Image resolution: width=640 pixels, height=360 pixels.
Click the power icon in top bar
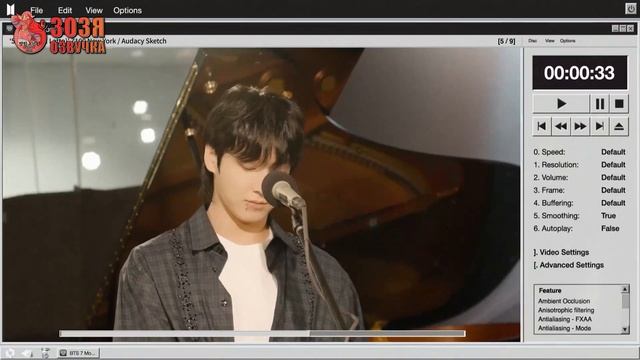coord(631,9)
